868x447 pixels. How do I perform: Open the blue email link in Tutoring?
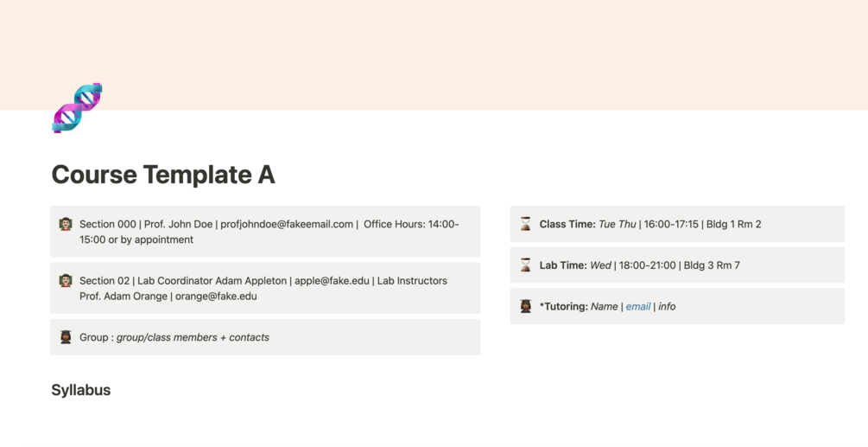[x=637, y=306]
